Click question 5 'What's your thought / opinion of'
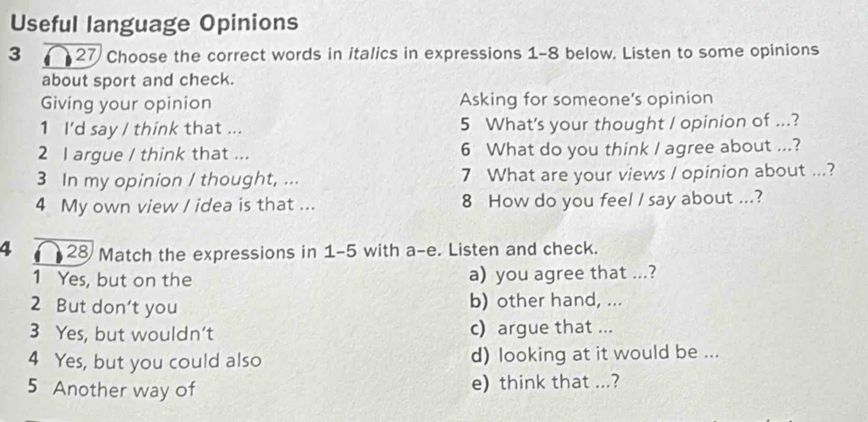The image size is (868, 422). (x=630, y=122)
